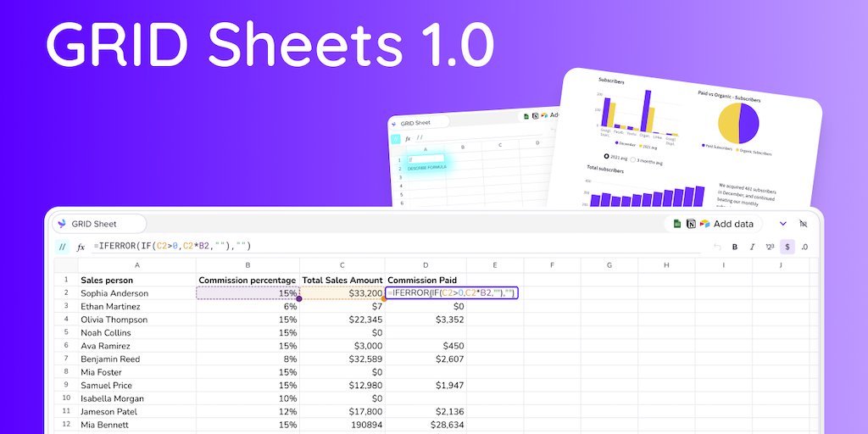
Task: Click into the IFERROR formula bar
Action: [397, 247]
